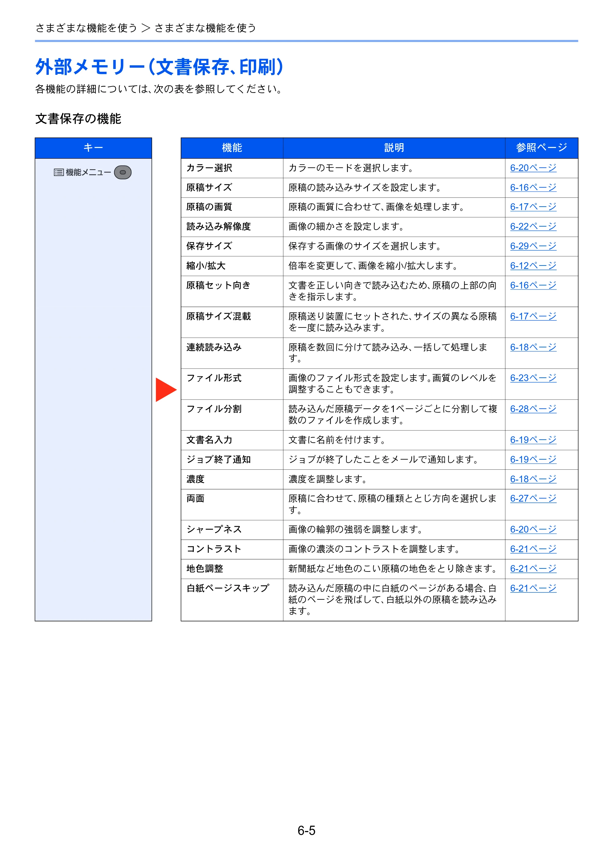This screenshot has width=613, height=868.
Task: Select the 白紙ページスキップ function cell
Action: click(x=232, y=600)
